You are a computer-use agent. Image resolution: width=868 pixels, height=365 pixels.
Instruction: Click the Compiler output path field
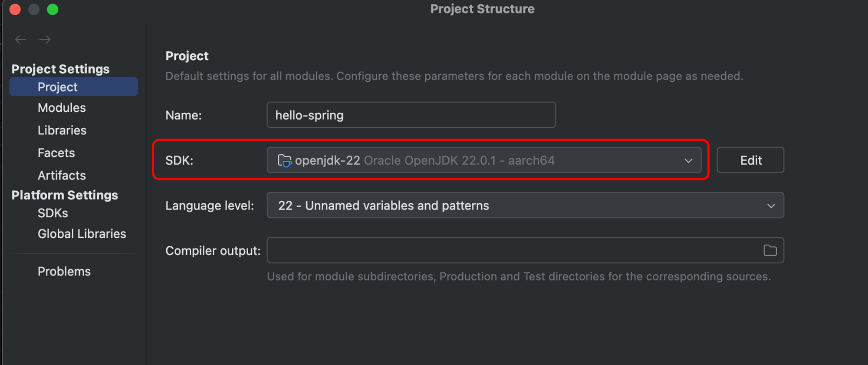(x=512, y=250)
